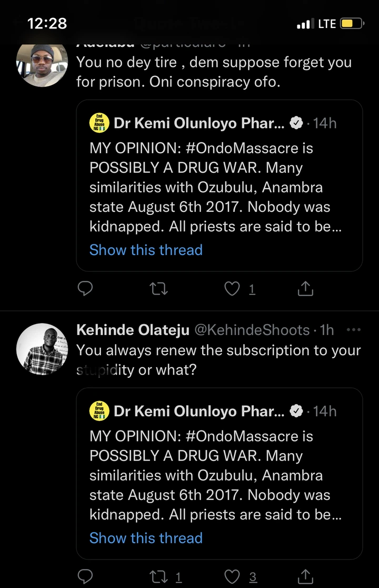Share Kehinde Olateju's tweet

tap(306, 576)
